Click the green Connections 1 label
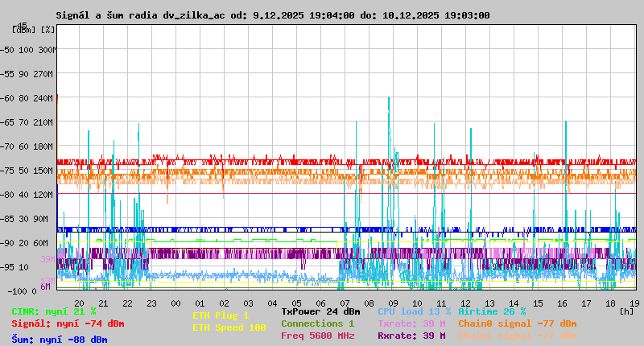This screenshot has height=346, width=644. point(317,323)
